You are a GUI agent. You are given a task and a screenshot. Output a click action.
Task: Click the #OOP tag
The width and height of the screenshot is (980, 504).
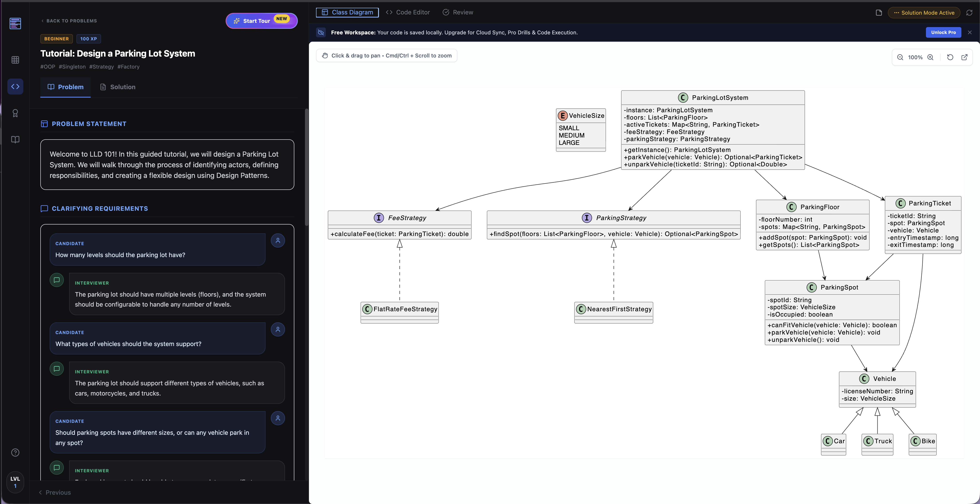click(48, 67)
